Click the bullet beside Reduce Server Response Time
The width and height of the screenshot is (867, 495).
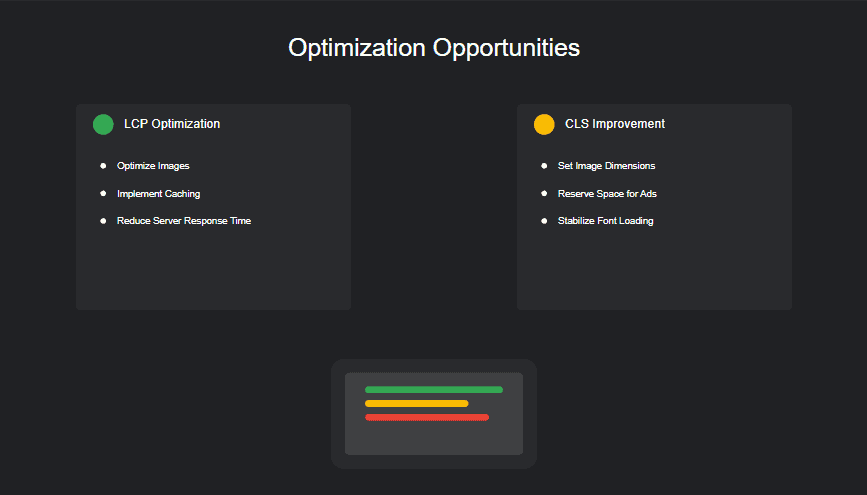pyautogui.click(x=103, y=220)
